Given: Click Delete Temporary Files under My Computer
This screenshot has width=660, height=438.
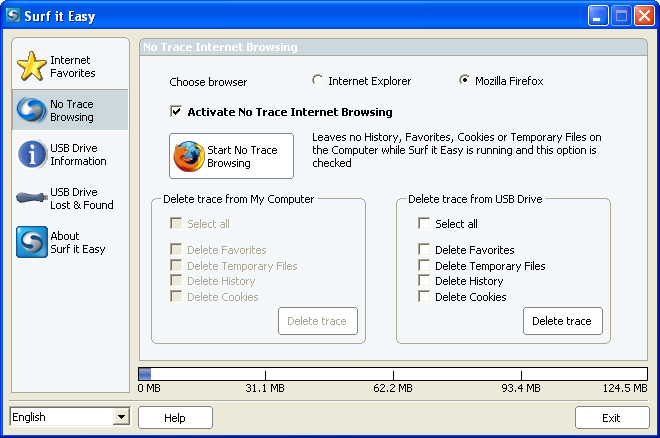Looking at the screenshot, I should tap(176, 265).
